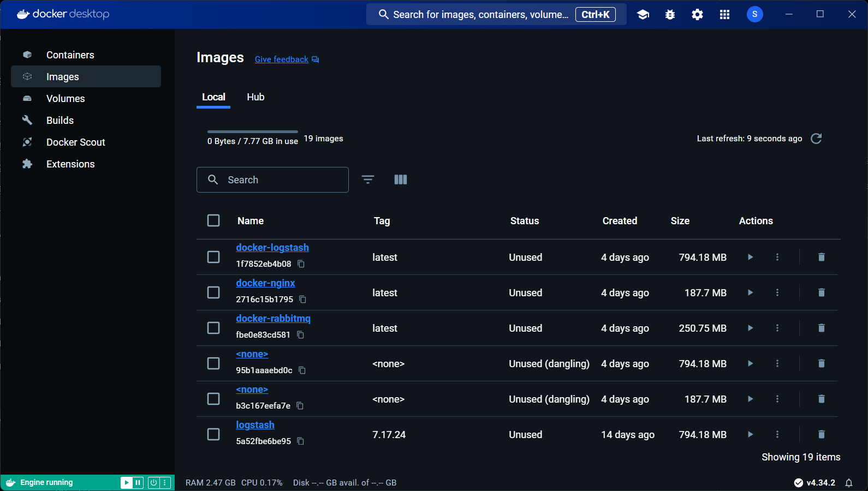Viewport: 868px width, 491px height.
Task: Click the notifications bell icon
Action: tap(849, 483)
